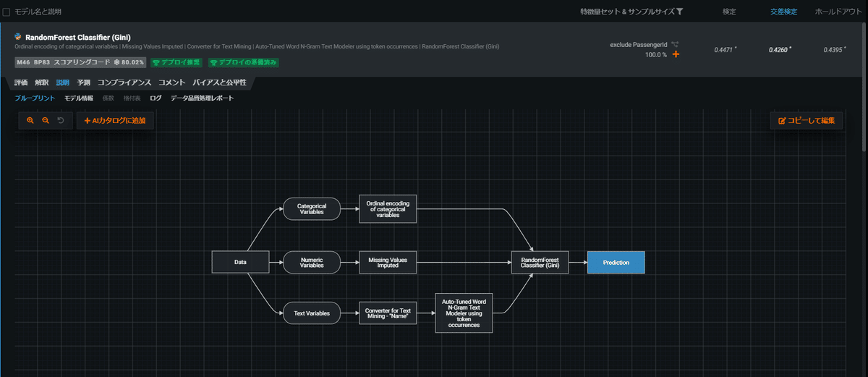Click the 100.0 % sample size value
The height and width of the screenshot is (377, 868).
pyautogui.click(x=656, y=54)
